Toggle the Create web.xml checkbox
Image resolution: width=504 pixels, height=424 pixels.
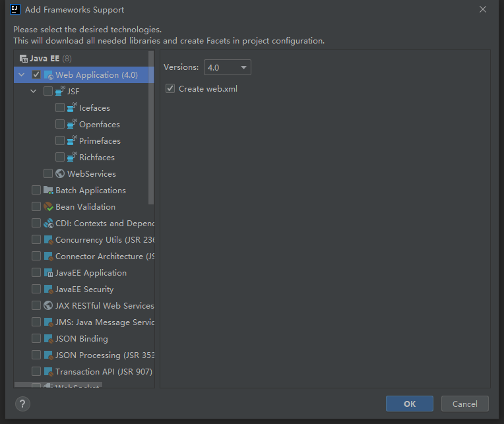[x=170, y=88]
